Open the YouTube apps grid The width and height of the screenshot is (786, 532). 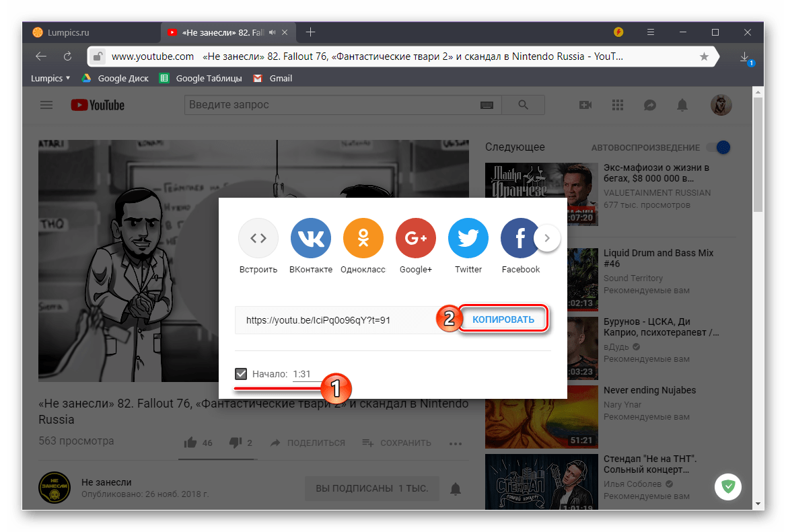[618, 105]
